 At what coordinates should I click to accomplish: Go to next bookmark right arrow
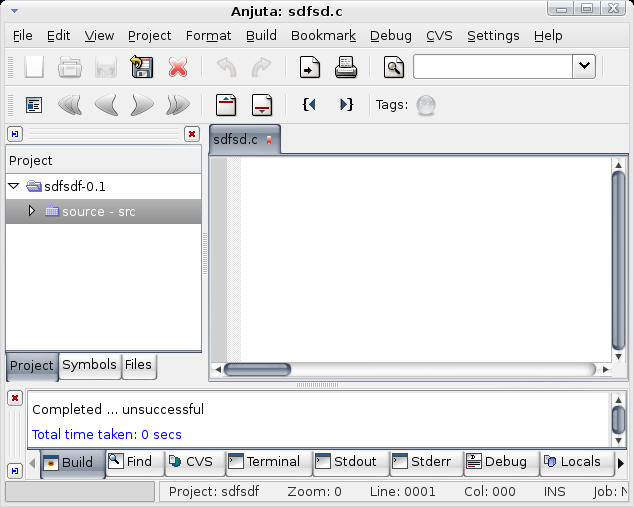tap(142, 105)
